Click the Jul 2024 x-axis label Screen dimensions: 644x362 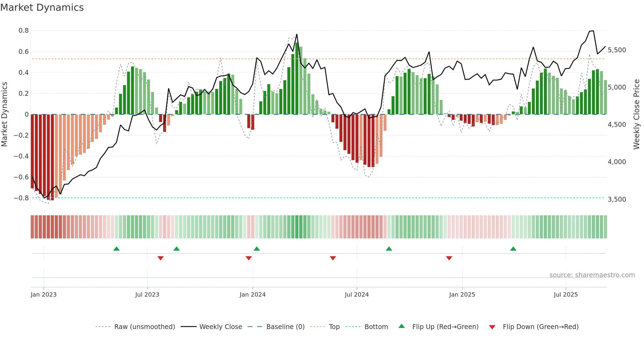pyautogui.click(x=357, y=294)
